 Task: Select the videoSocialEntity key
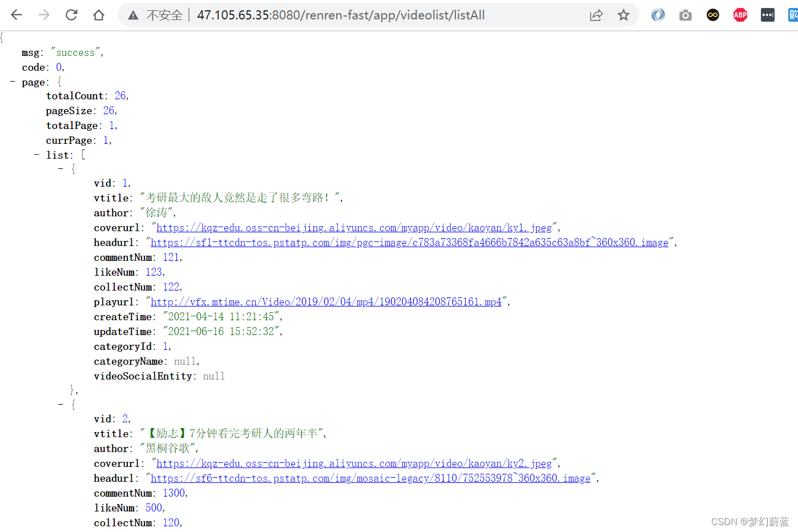143,376
